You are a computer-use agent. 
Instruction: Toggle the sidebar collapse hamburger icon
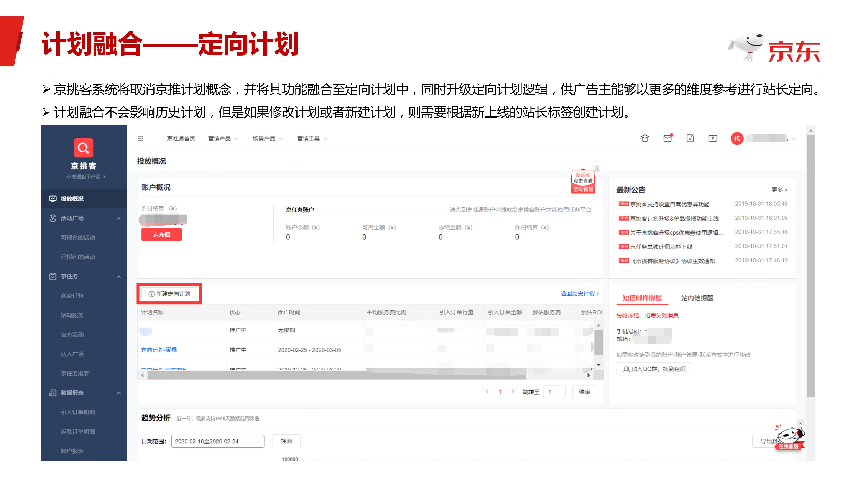[x=141, y=139]
